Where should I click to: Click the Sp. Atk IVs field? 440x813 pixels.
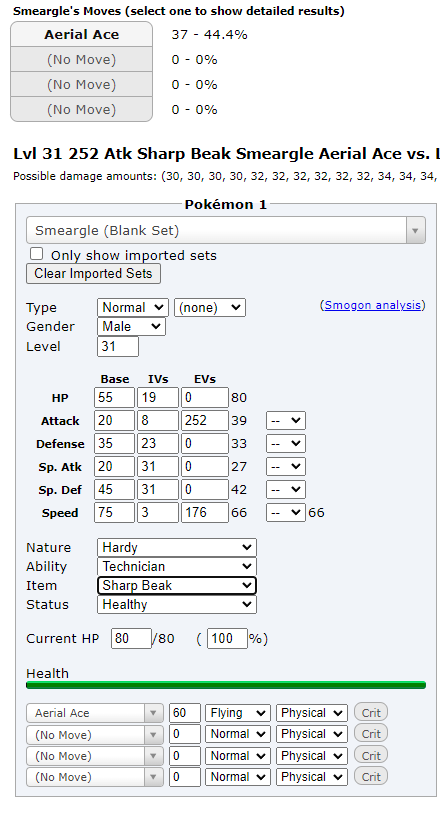click(x=158, y=467)
